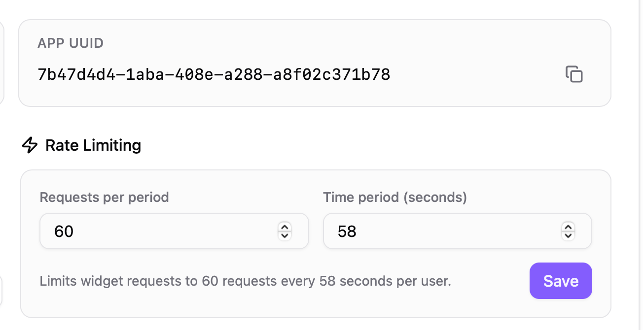
Task: Click the down arrow on Requests per period stepper
Action: point(285,235)
